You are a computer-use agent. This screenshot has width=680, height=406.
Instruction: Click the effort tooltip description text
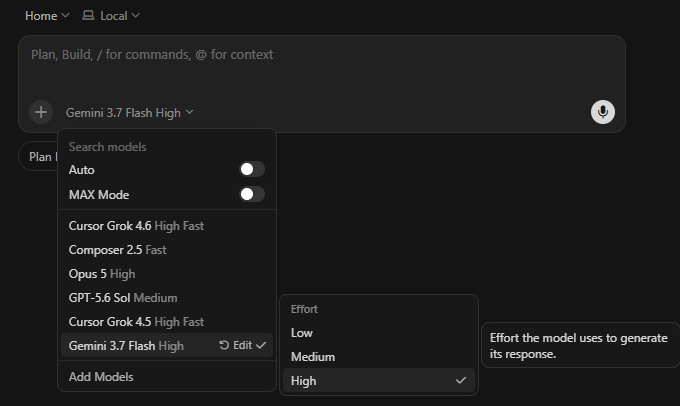(x=579, y=346)
